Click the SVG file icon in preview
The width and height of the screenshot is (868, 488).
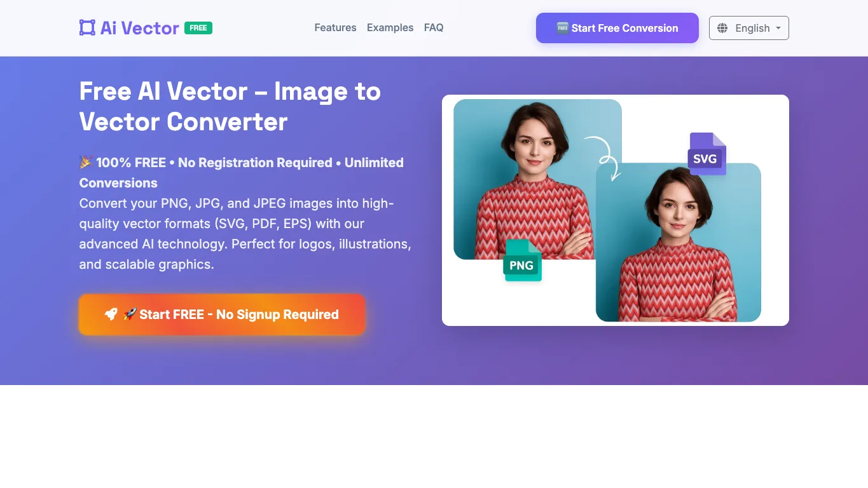[x=706, y=154]
